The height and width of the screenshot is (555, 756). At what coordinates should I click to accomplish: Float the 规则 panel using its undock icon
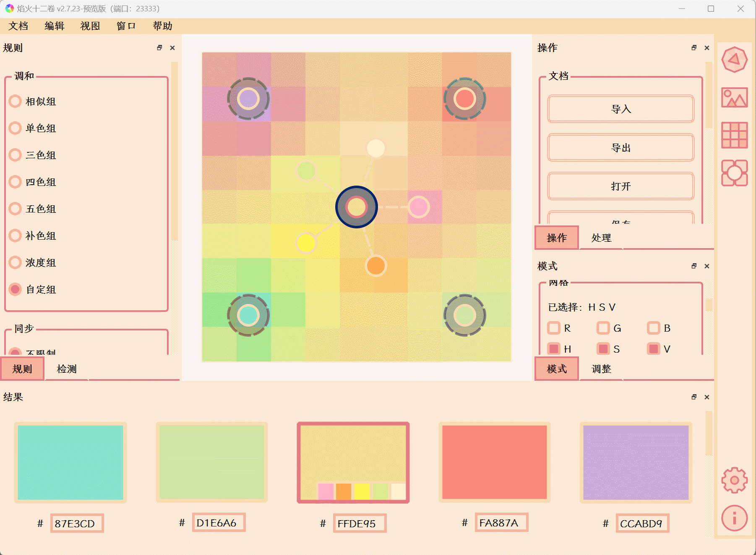[x=159, y=48]
